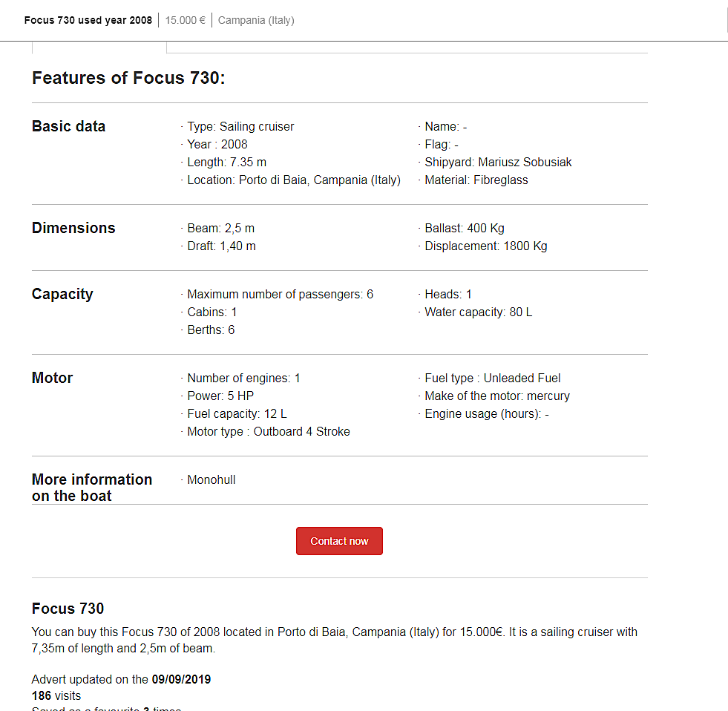Click 'Number of engines: 1' entry

click(x=243, y=379)
